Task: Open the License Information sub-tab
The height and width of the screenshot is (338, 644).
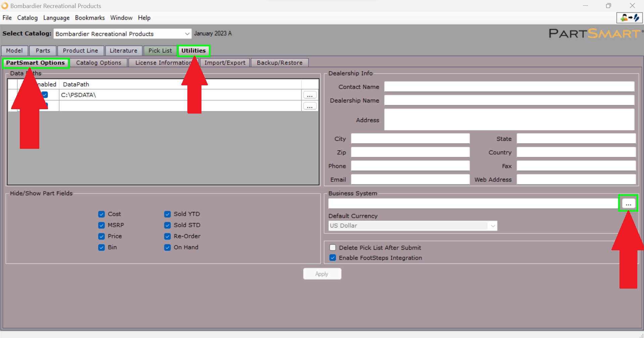Action: point(164,63)
